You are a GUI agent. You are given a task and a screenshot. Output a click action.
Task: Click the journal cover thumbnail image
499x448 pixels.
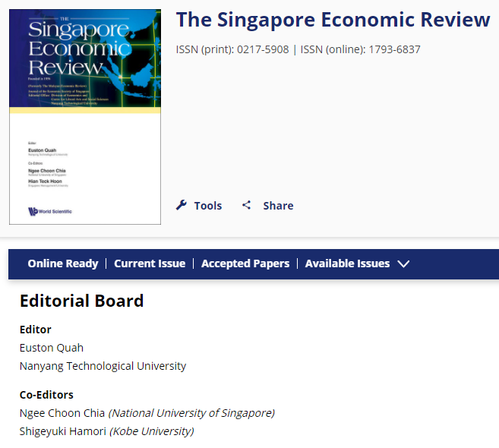[85, 116]
